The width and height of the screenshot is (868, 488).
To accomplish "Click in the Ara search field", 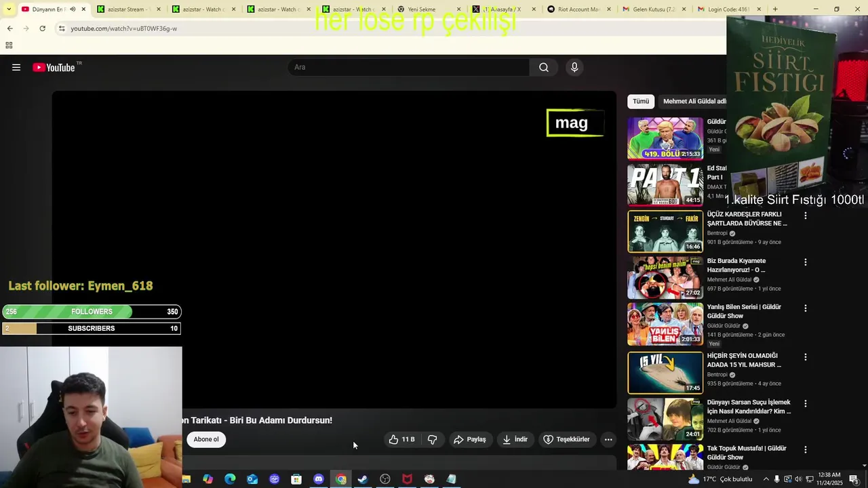I will (x=409, y=67).
